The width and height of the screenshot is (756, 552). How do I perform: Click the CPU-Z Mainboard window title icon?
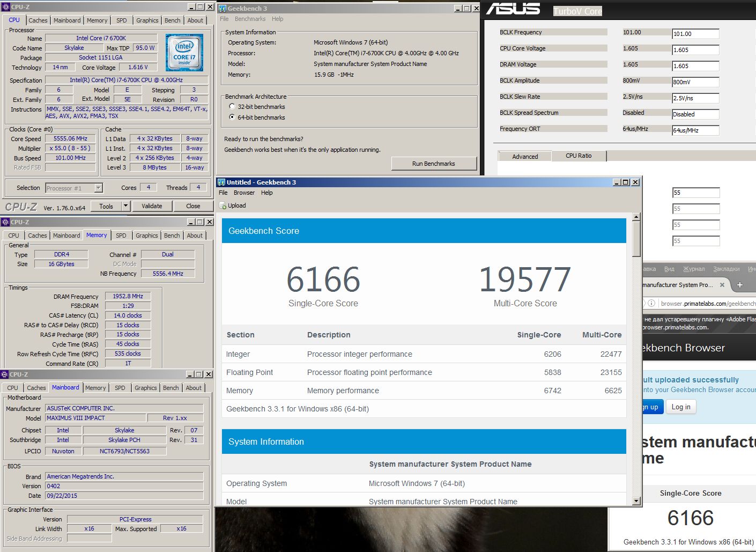coord(5,374)
